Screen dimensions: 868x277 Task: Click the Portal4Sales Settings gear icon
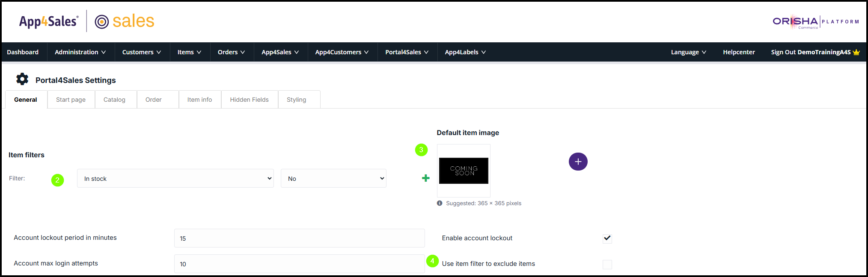(22, 79)
